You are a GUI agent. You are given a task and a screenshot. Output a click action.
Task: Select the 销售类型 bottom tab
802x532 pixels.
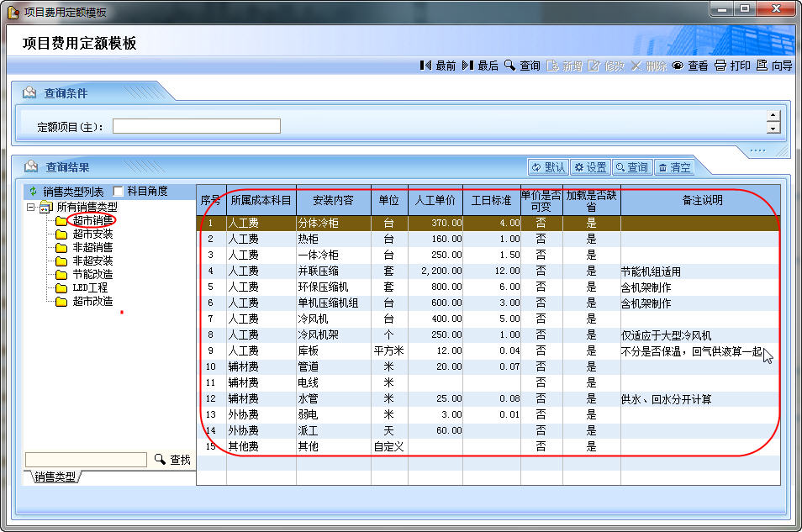[55, 477]
